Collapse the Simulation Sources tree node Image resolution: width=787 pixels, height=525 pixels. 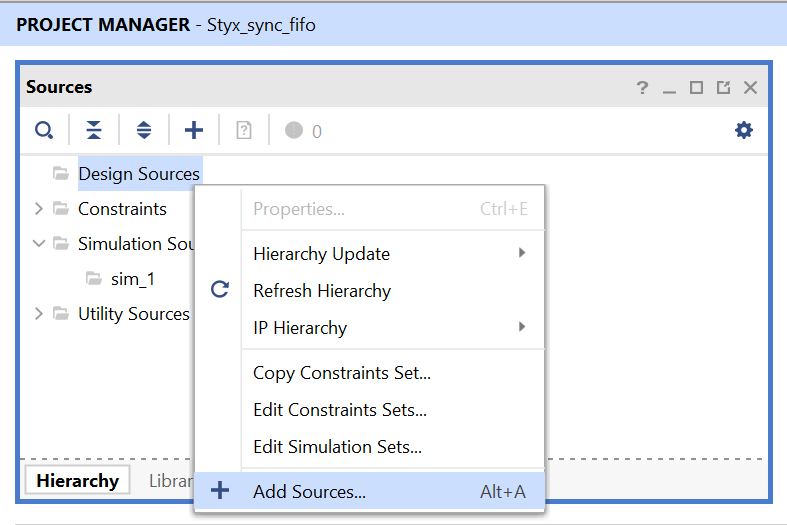pyautogui.click(x=39, y=244)
